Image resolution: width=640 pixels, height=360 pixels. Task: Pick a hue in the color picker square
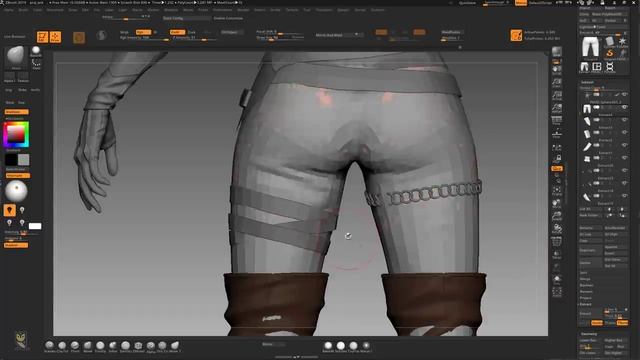(x=16, y=134)
